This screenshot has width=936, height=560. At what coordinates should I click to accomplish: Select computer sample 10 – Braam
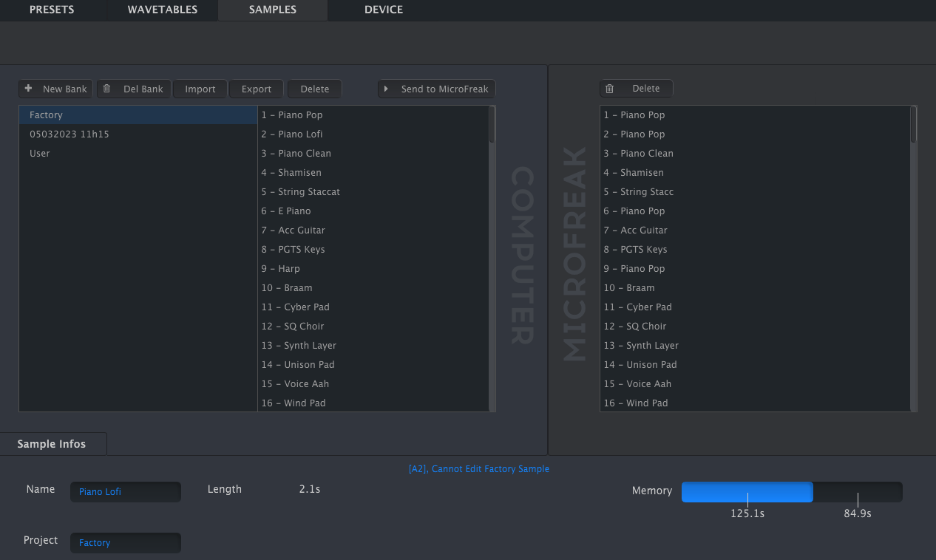click(x=373, y=287)
